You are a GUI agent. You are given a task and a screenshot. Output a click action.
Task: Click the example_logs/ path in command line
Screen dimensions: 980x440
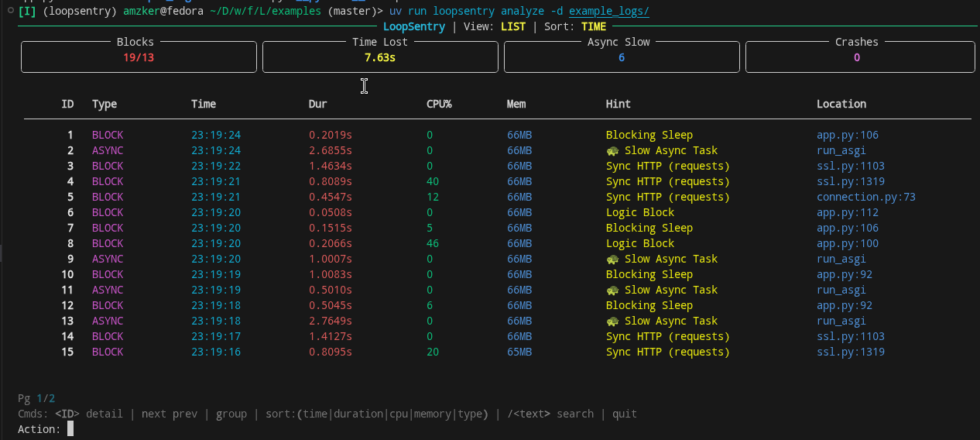click(609, 11)
